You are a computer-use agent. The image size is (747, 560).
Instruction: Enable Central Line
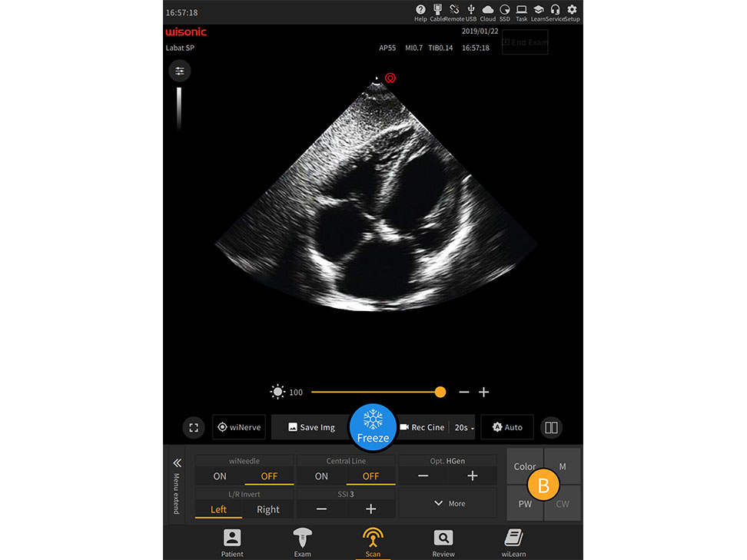(320, 476)
